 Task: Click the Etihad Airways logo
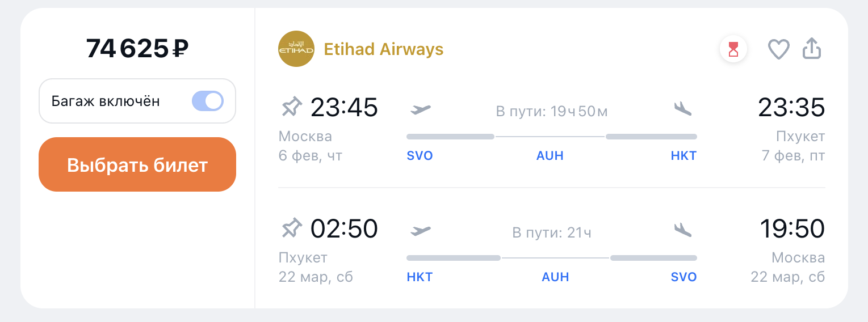pos(296,49)
